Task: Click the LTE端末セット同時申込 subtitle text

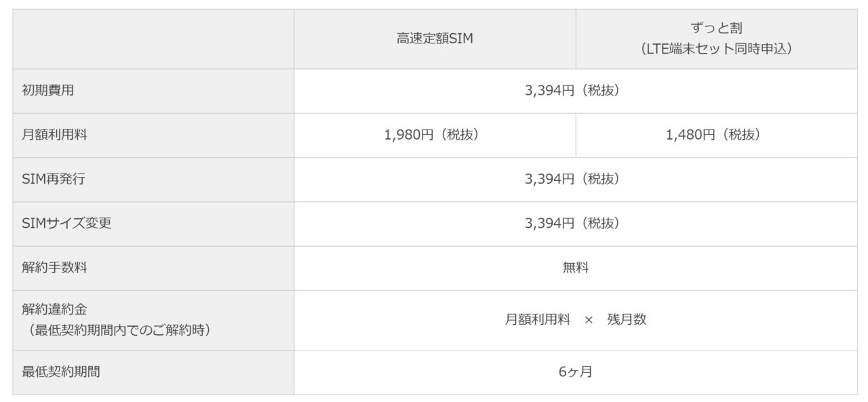Action: click(x=716, y=49)
